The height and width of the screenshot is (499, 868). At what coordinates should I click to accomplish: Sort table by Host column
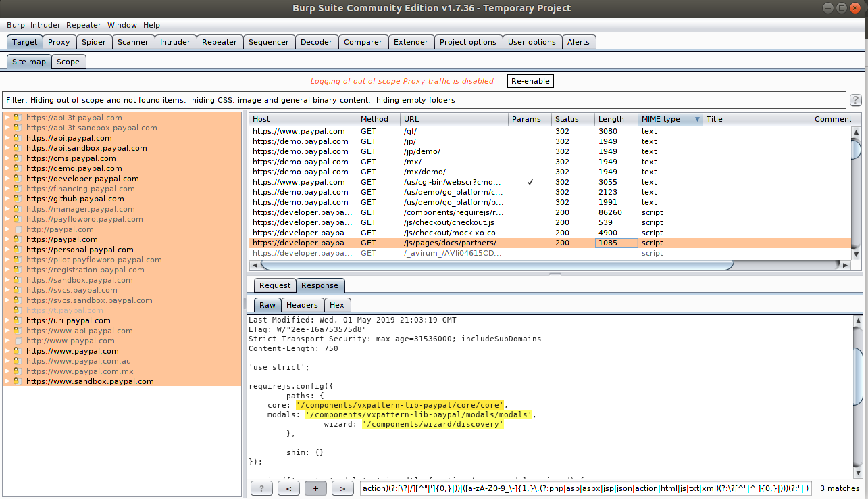(303, 119)
